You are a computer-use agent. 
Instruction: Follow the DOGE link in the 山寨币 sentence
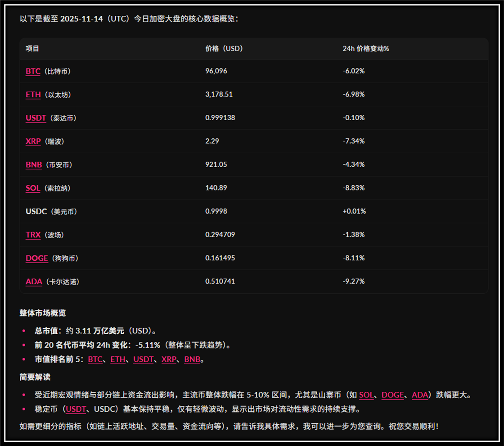392,395
